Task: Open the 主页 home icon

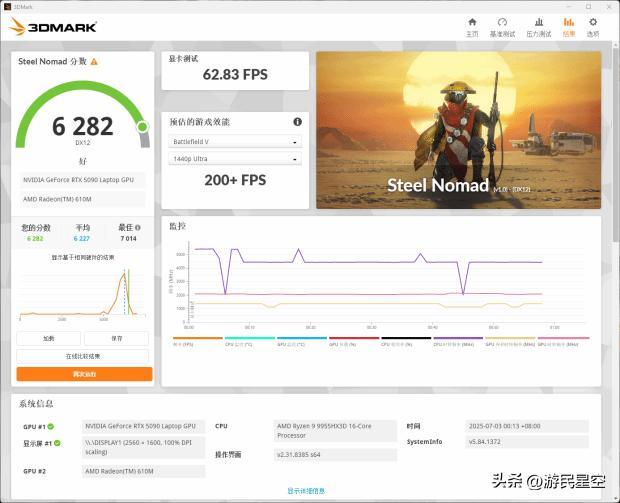Action: click(x=472, y=25)
